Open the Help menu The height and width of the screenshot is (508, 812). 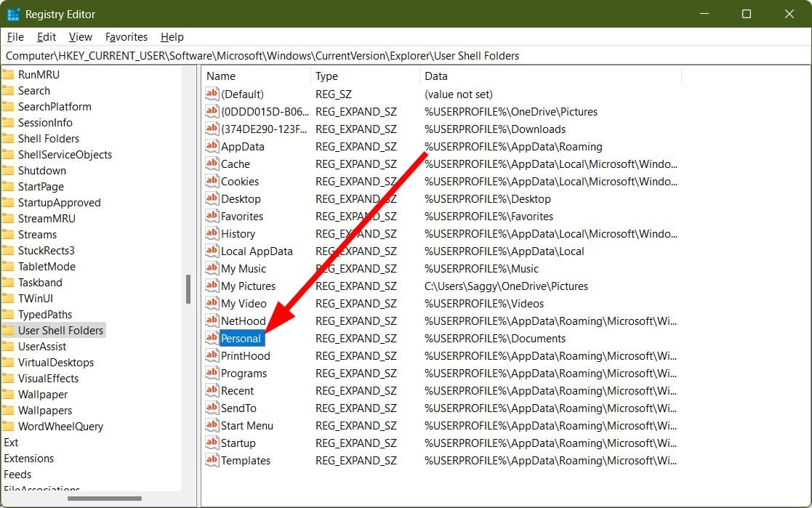point(172,37)
